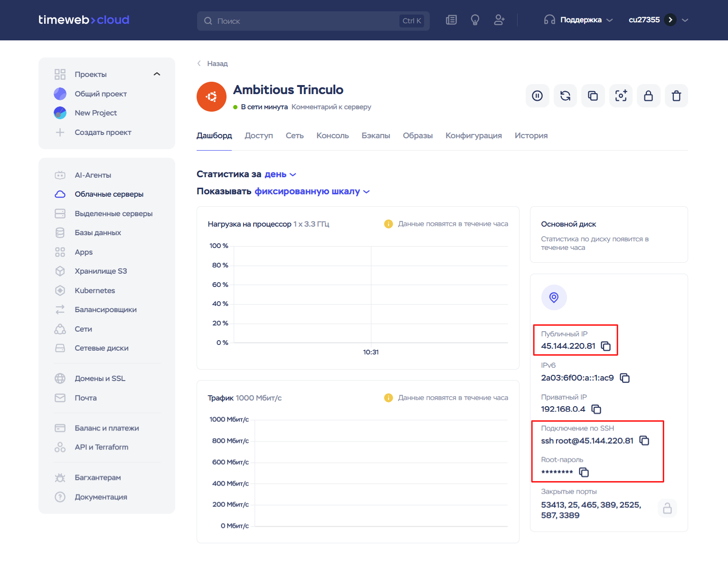The image size is (728, 563).
Task: Open Хранилище S3 in sidebar
Action: pyautogui.click(x=101, y=271)
